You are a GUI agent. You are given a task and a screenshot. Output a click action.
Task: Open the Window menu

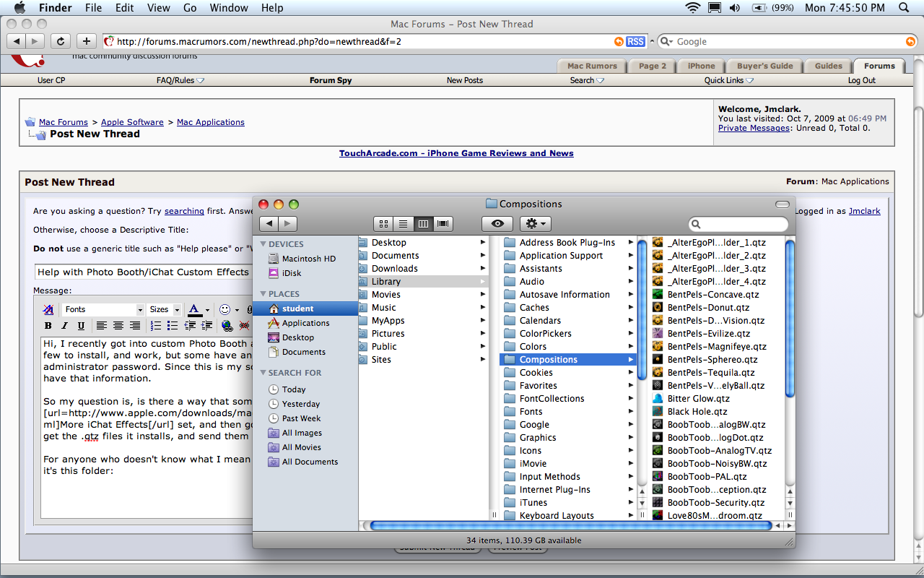[228, 8]
